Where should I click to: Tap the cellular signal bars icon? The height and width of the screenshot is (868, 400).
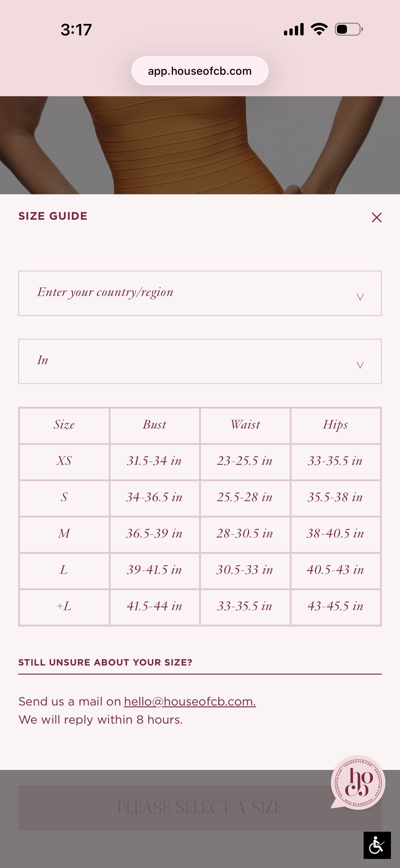point(293,29)
